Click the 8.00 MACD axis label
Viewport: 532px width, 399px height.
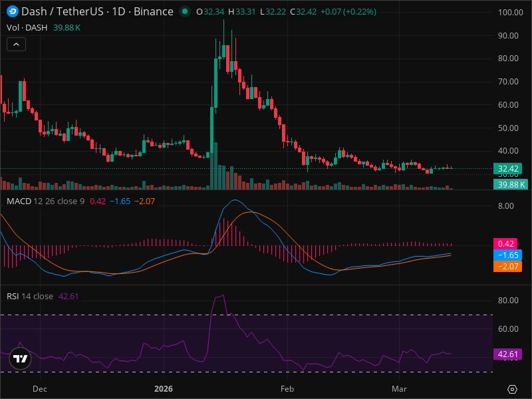coord(505,206)
